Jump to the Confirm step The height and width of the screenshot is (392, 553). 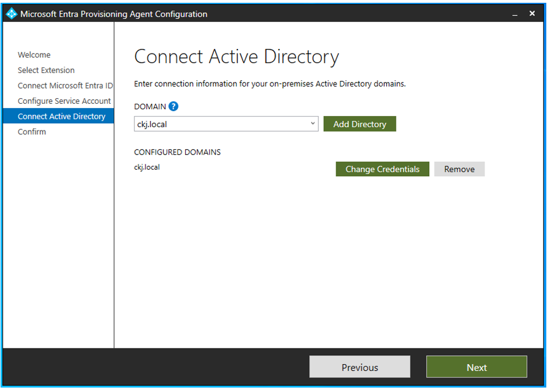(32, 132)
